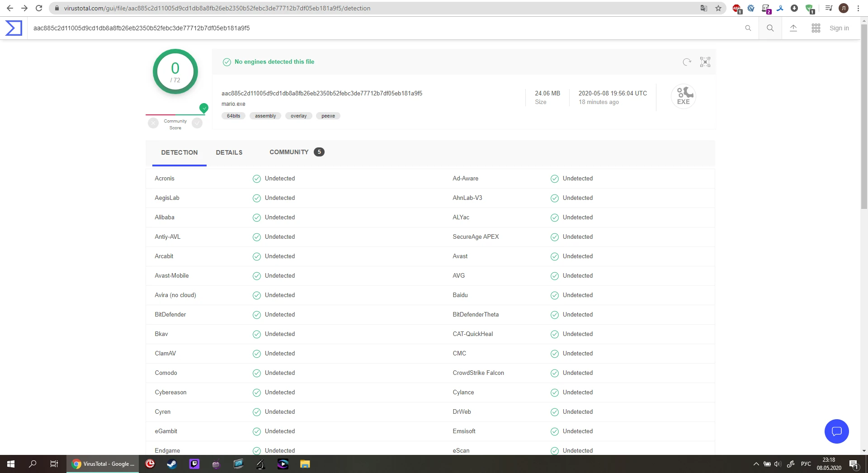Image resolution: width=868 pixels, height=473 pixels.
Task: Switch to the DETAILS tab
Action: [229, 152]
